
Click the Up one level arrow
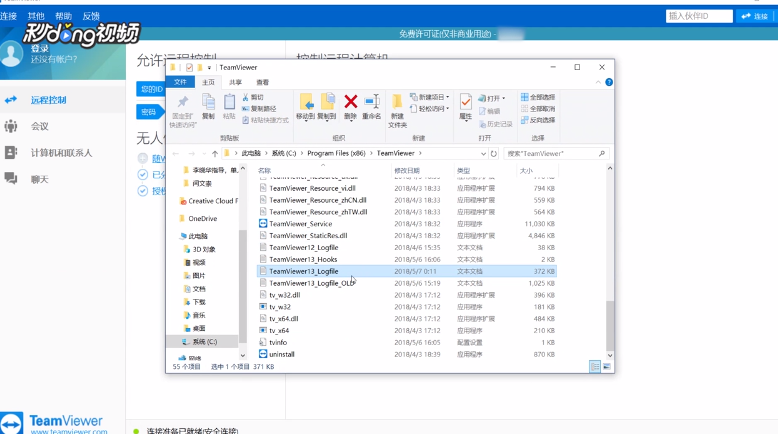pyautogui.click(x=215, y=154)
